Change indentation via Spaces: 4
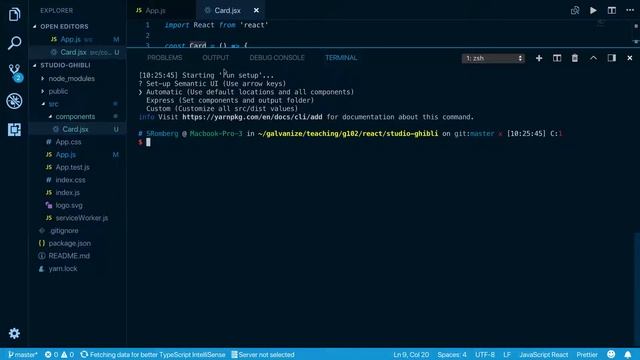Image resolution: width=640 pixels, height=360 pixels. point(452,354)
